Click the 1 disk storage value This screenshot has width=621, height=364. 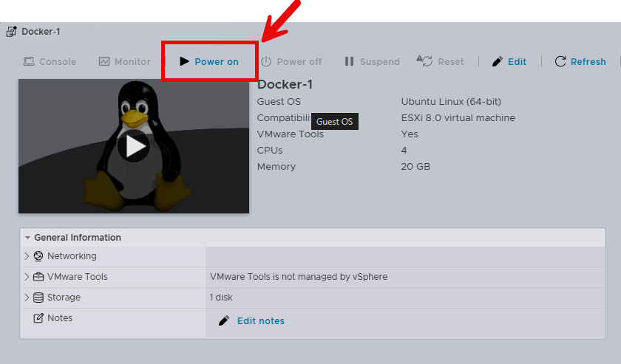pos(221,297)
